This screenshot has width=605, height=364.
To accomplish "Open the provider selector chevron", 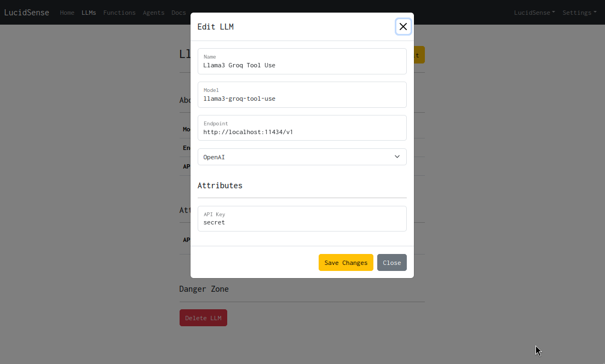I will (397, 157).
